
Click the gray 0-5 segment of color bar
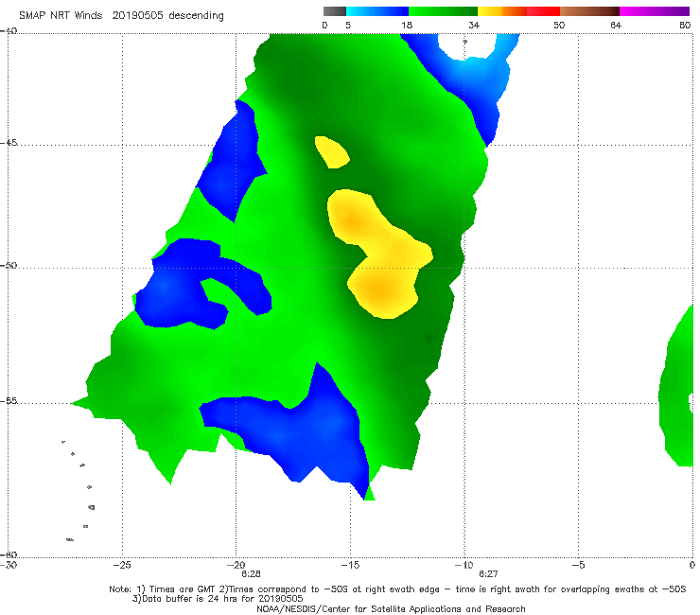tap(335, 11)
